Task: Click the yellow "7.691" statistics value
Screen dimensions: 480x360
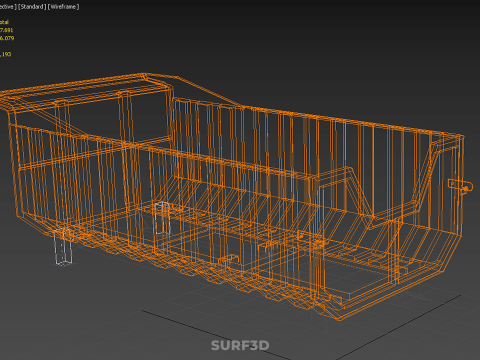Action: pos(6,30)
